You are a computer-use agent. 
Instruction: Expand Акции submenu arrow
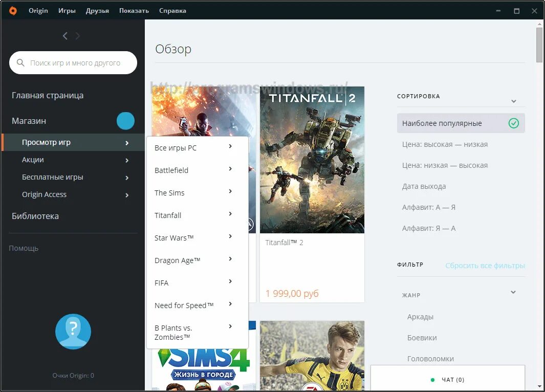(127, 160)
